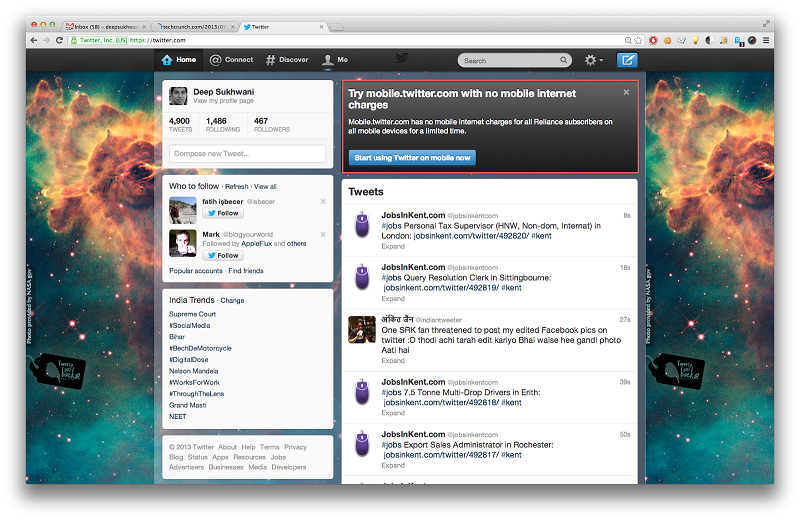Open the Connect tab
This screenshot has height=520, width=800.
point(231,60)
